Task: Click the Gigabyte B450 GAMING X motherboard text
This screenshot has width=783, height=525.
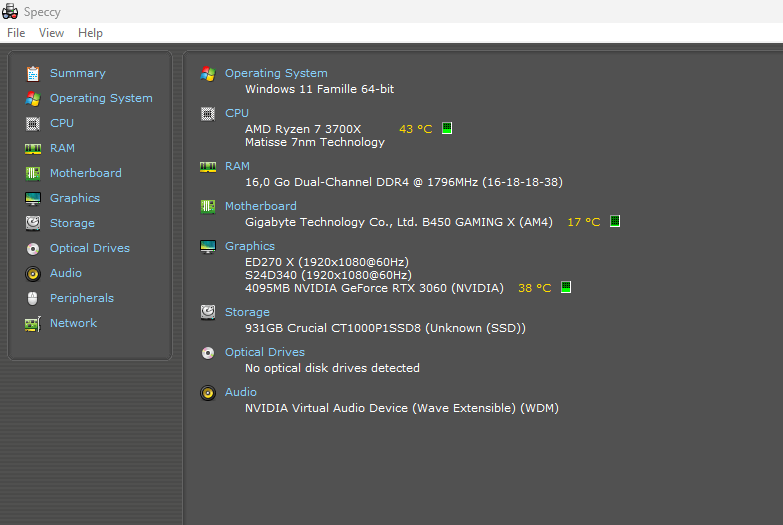Action: (398, 222)
